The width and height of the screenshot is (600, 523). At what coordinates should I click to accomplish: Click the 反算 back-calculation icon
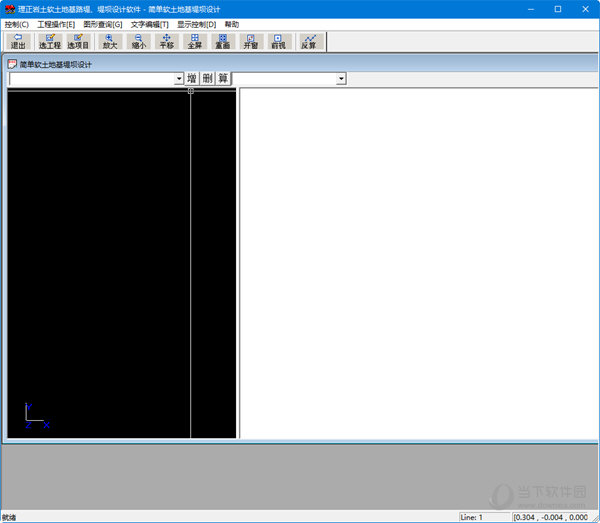coord(309,41)
